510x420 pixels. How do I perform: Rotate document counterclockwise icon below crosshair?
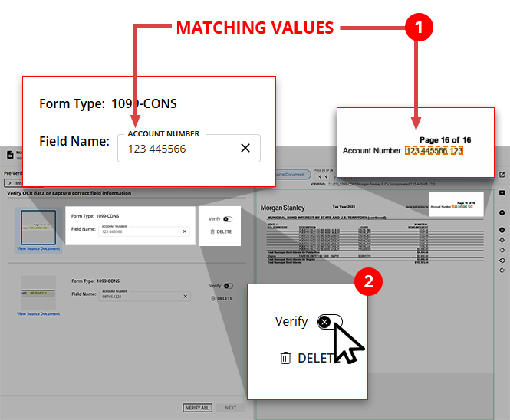point(502,250)
